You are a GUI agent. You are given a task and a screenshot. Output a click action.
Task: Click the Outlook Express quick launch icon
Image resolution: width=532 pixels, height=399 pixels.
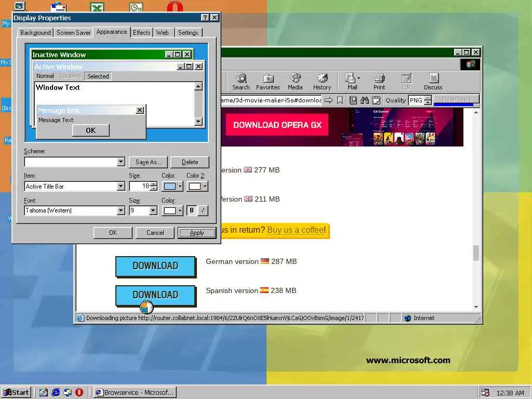tap(68, 392)
